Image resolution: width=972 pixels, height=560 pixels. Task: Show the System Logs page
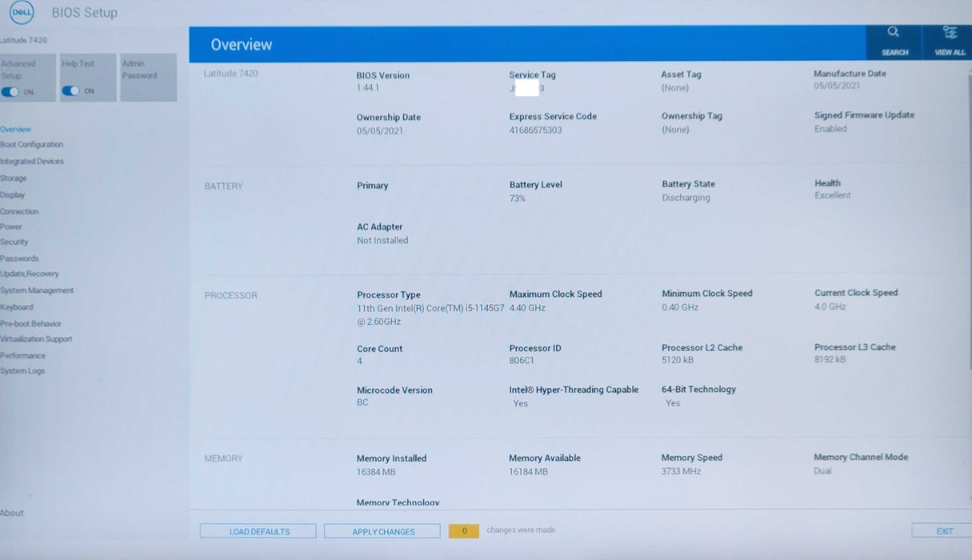[22, 371]
